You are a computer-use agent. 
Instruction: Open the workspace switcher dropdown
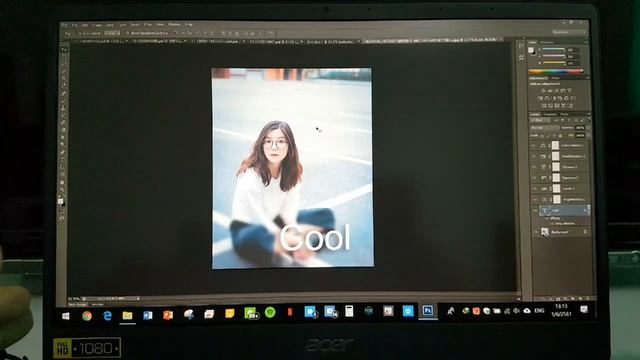tap(568, 32)
